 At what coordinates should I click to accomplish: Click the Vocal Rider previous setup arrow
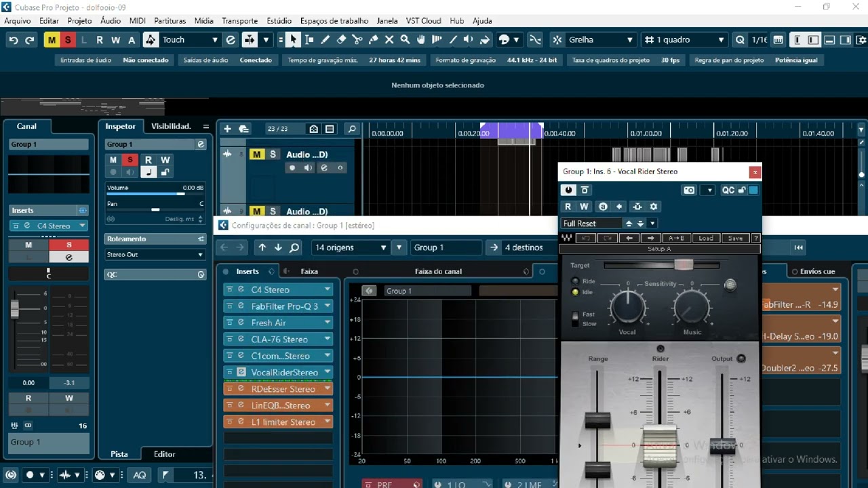[x=629, y=238]
